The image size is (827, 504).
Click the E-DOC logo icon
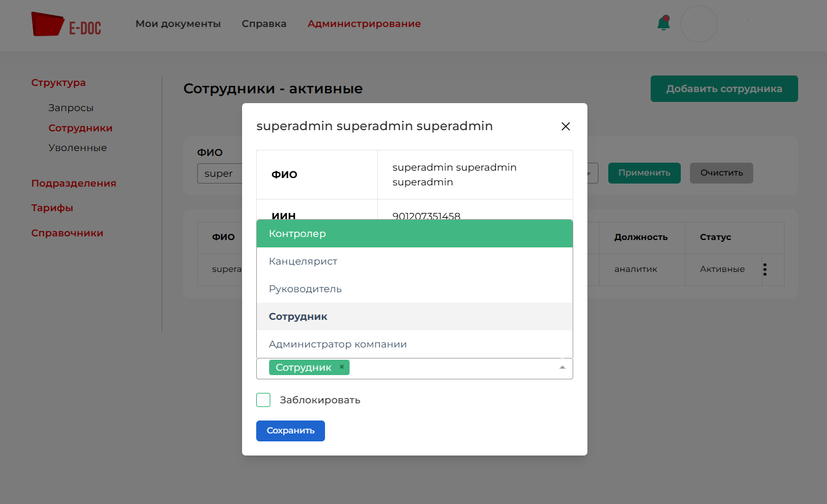coord(48,25)
